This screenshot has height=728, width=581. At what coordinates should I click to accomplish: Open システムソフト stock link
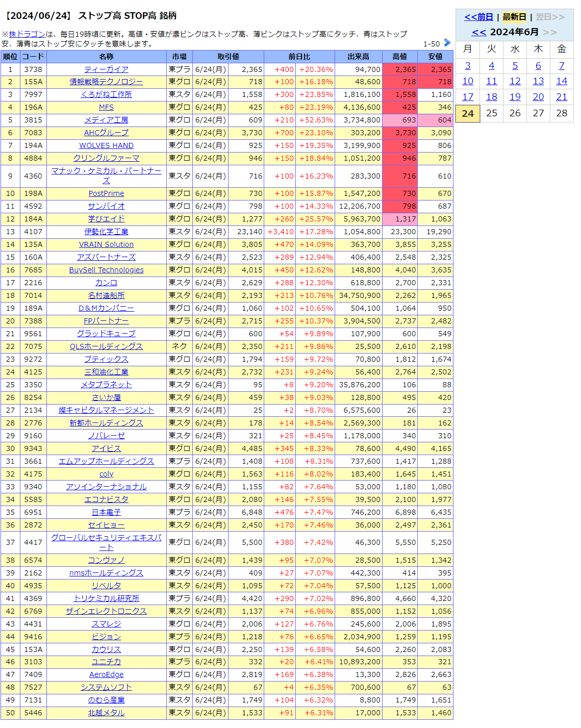tap(106, 687)
